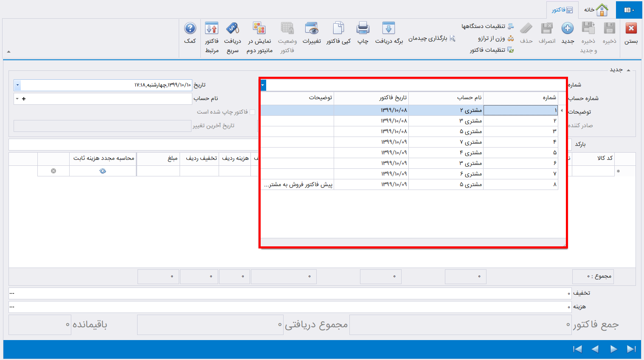The image size is (644, 360).
Task: Click the Receipt Slip (برگه دریافت) icon
Action: click(388, 29)
